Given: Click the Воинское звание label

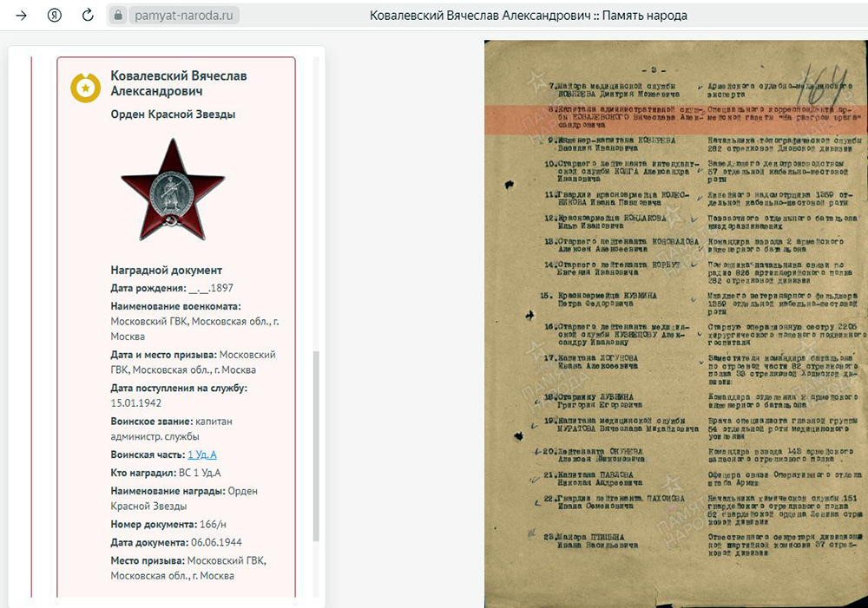Looking at the screenshot, I should 152,422.
